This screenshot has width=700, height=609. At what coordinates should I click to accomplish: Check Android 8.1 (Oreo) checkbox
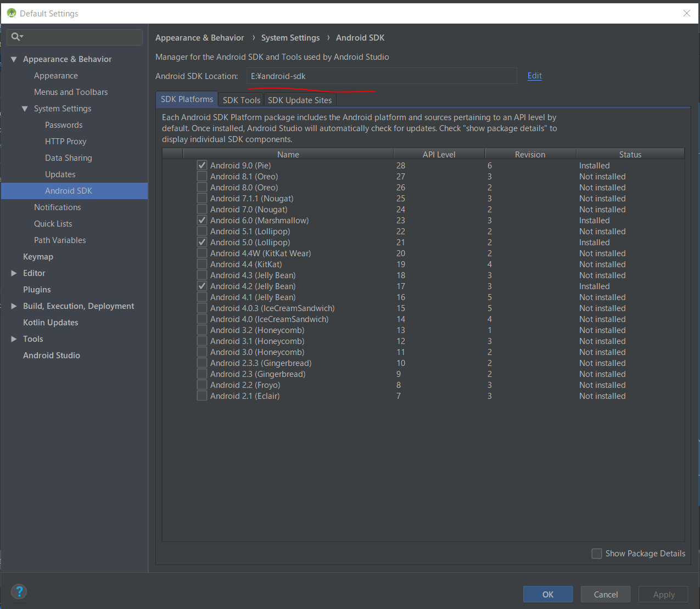(x=202, y=177)
